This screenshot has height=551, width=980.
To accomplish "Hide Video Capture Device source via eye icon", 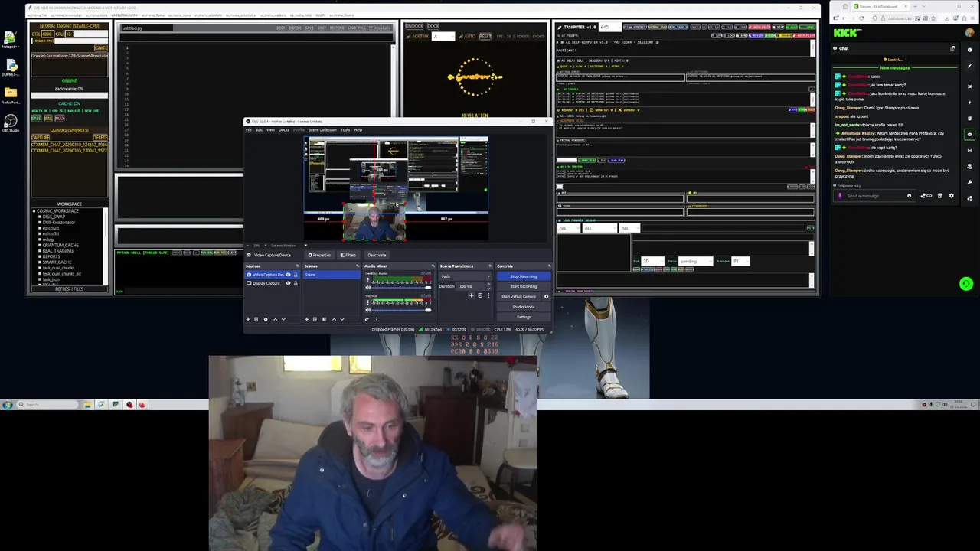I will coord(288,275).
